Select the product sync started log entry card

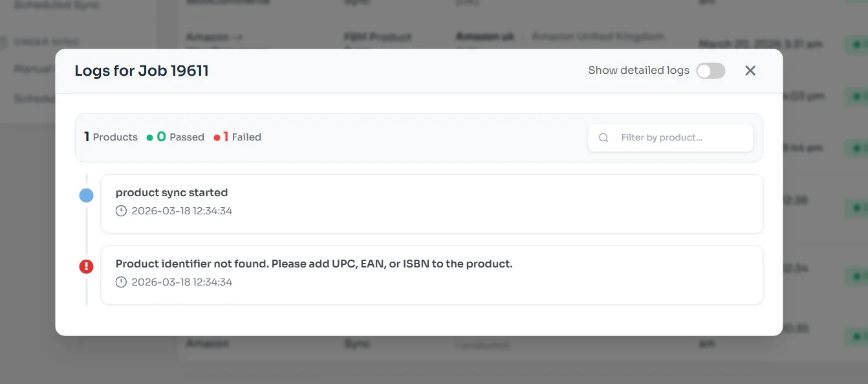coord(431,203)
